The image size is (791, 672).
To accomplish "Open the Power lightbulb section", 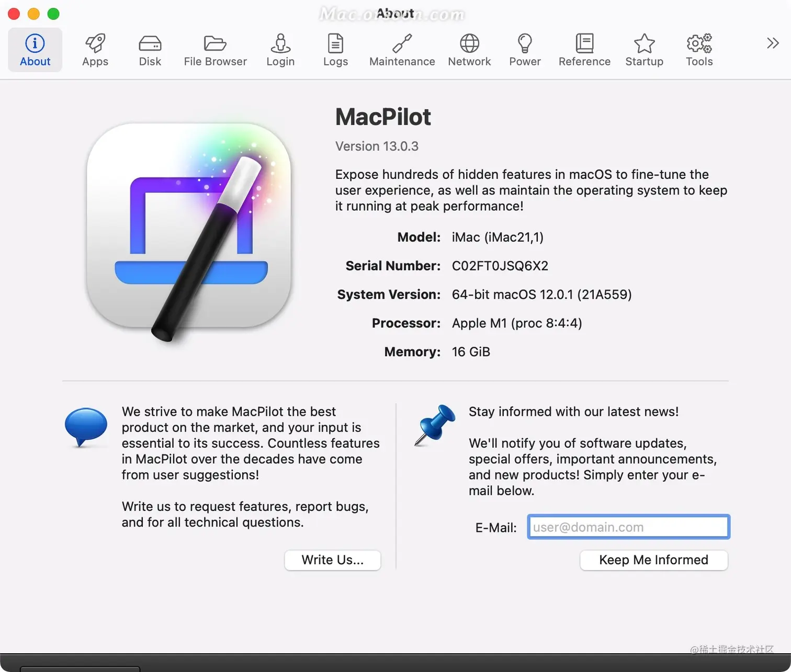I will click(x=525, y=50).
